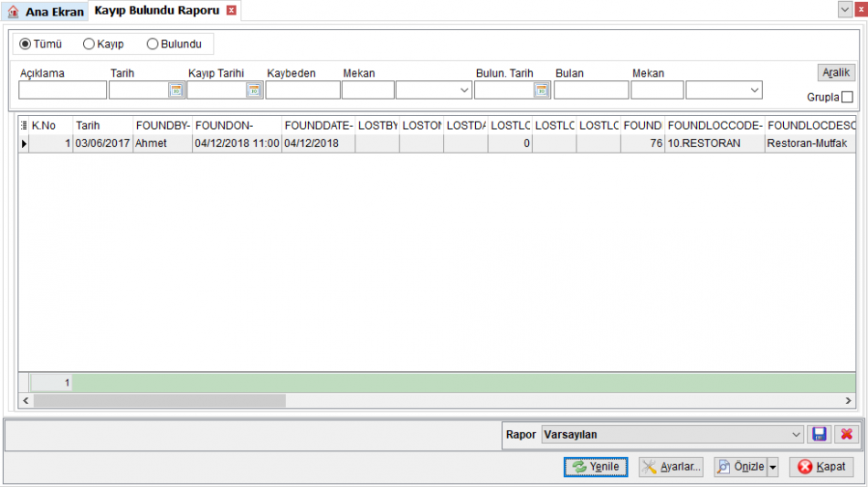Open the Bulun. Tarih calendar picker
Screen dimensions: 868x487
tap(542, 90)
